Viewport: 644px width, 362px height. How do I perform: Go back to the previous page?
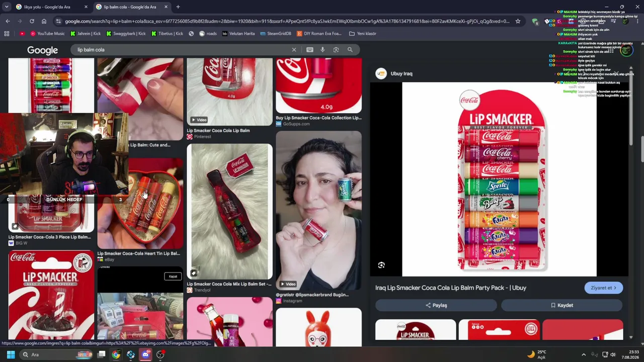point(8,21)
